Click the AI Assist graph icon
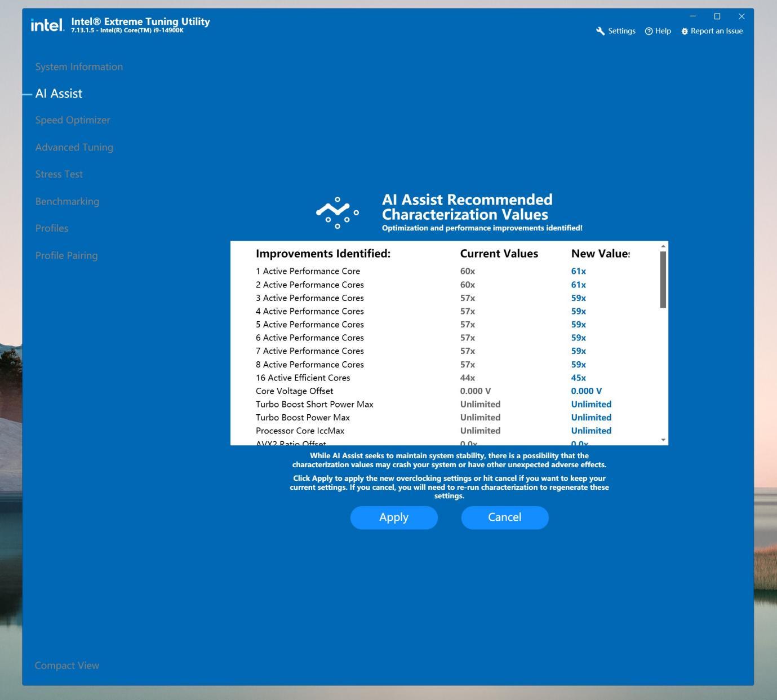 [338, 213]
